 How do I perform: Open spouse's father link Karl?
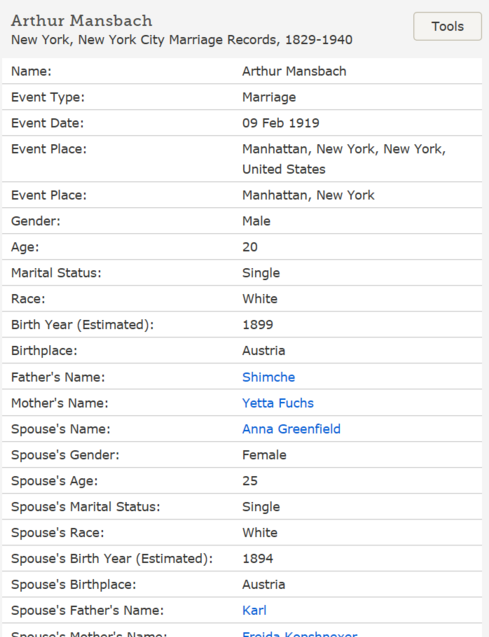tap(254, 610)
